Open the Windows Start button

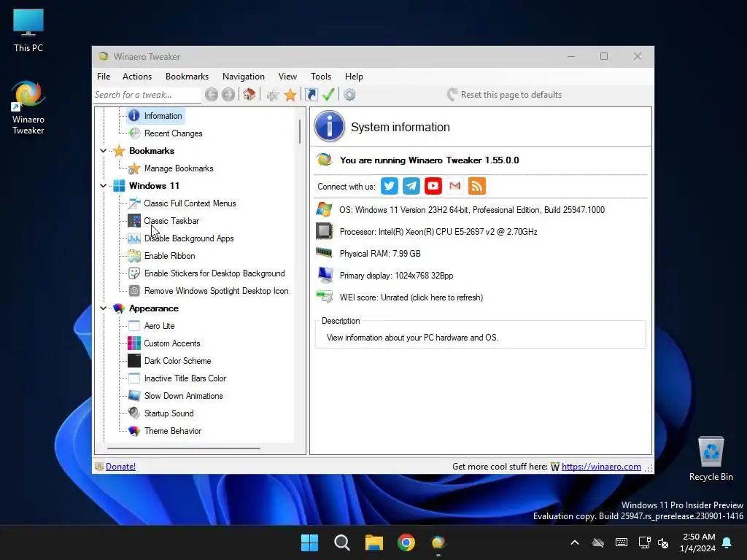309,542
